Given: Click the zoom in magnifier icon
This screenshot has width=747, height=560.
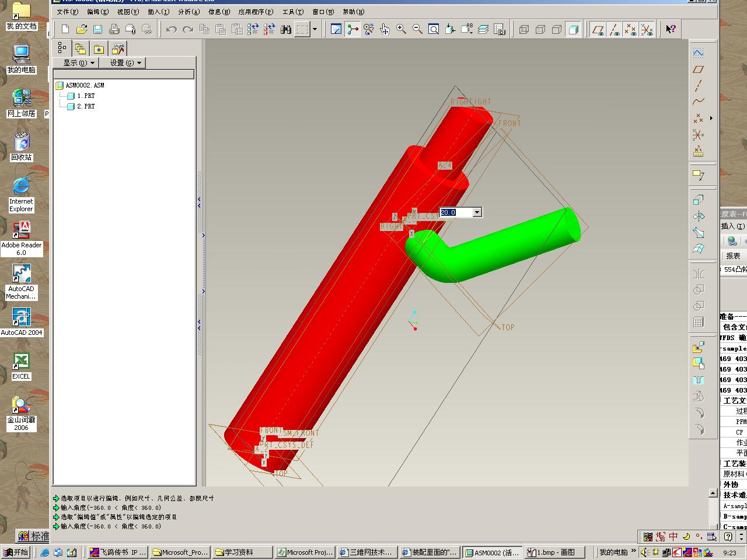Looking at the screenshot, I should click(x=402, y=29).
